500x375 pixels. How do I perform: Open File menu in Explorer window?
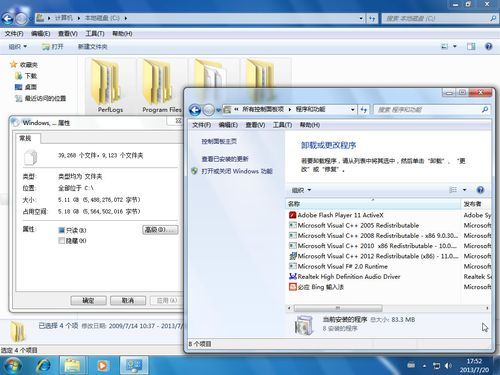coord(14,34)
